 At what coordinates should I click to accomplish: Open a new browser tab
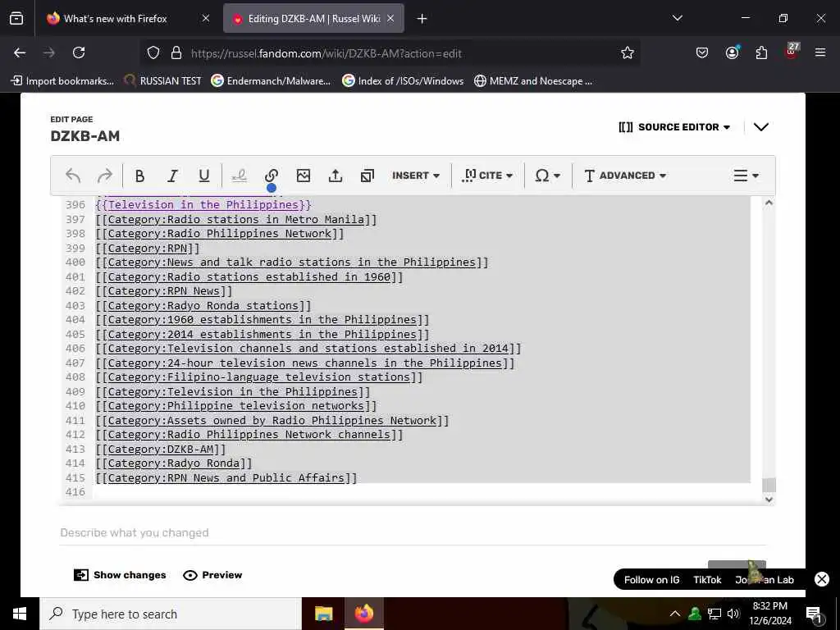422,19
